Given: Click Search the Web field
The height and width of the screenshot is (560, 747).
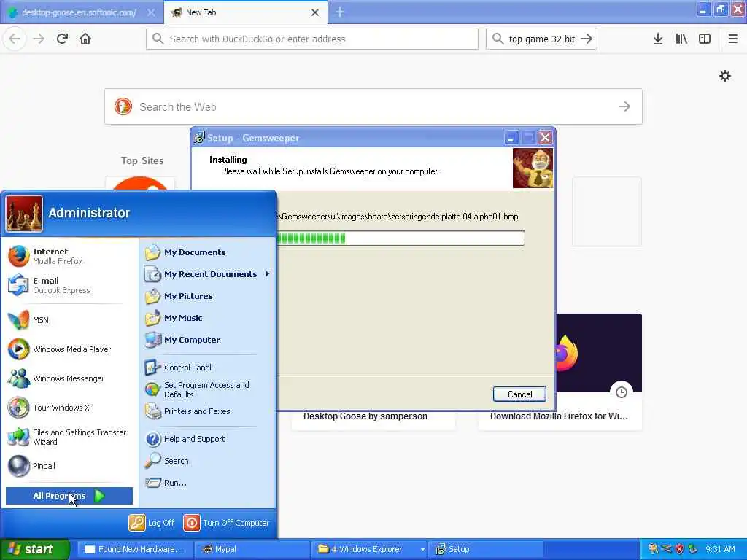Looking at the screenshot, I should coord(373,106).
